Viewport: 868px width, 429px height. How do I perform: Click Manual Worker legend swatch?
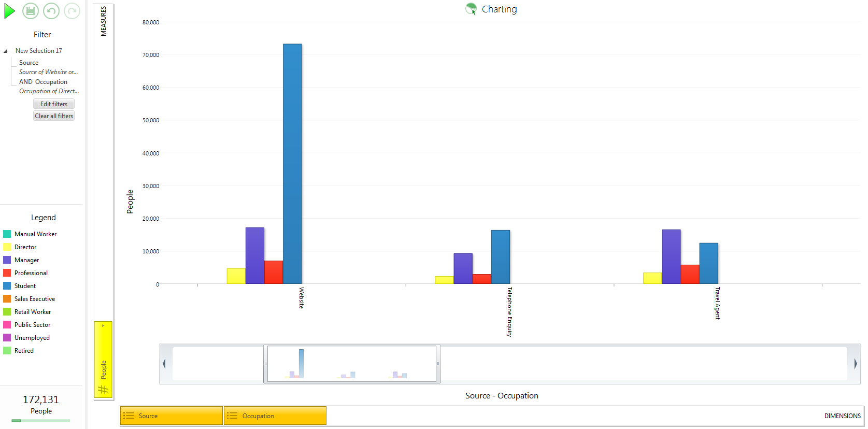point(7,234)
